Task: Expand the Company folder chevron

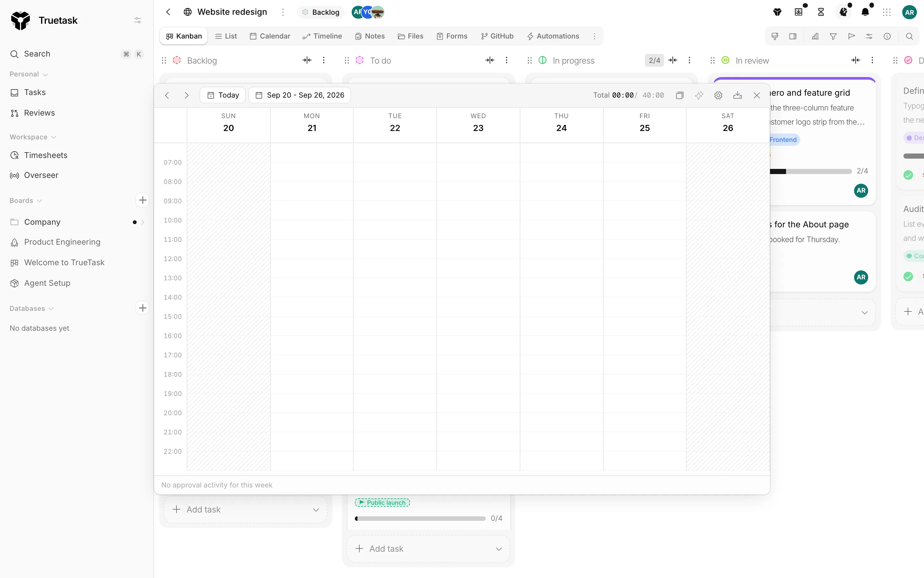Action: (143, 222)
